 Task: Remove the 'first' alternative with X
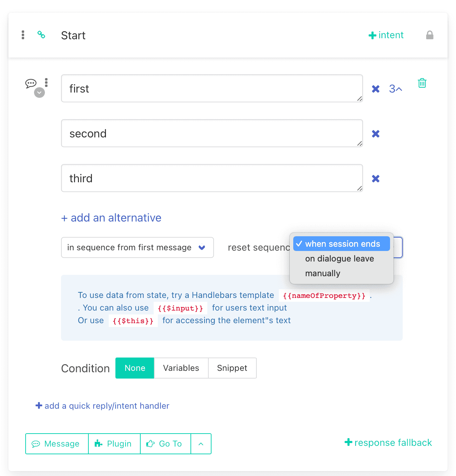pyautogui.click(x=376, y=89)
